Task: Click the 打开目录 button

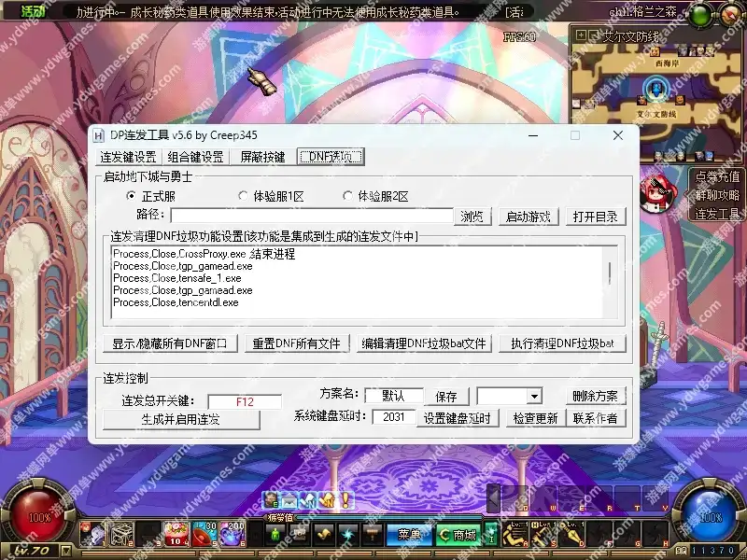Action: click(x=596, y=217)
